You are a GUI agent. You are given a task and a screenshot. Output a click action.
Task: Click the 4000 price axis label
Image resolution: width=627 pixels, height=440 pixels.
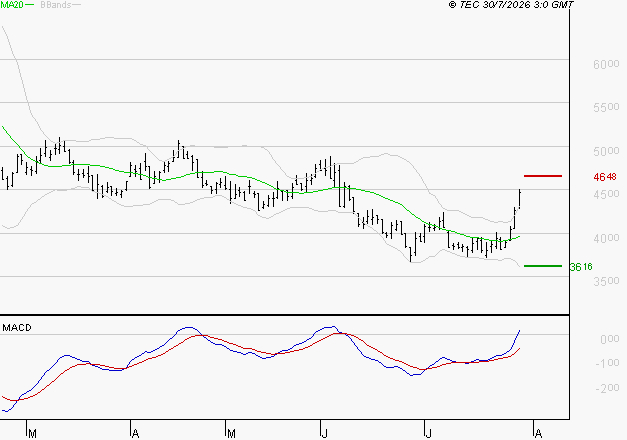pos(606,238)
